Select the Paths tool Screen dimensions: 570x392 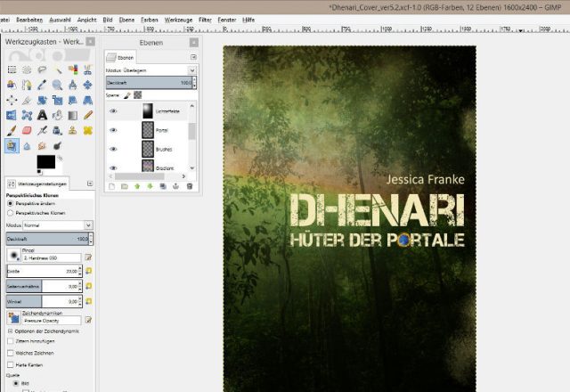[27, 85]
